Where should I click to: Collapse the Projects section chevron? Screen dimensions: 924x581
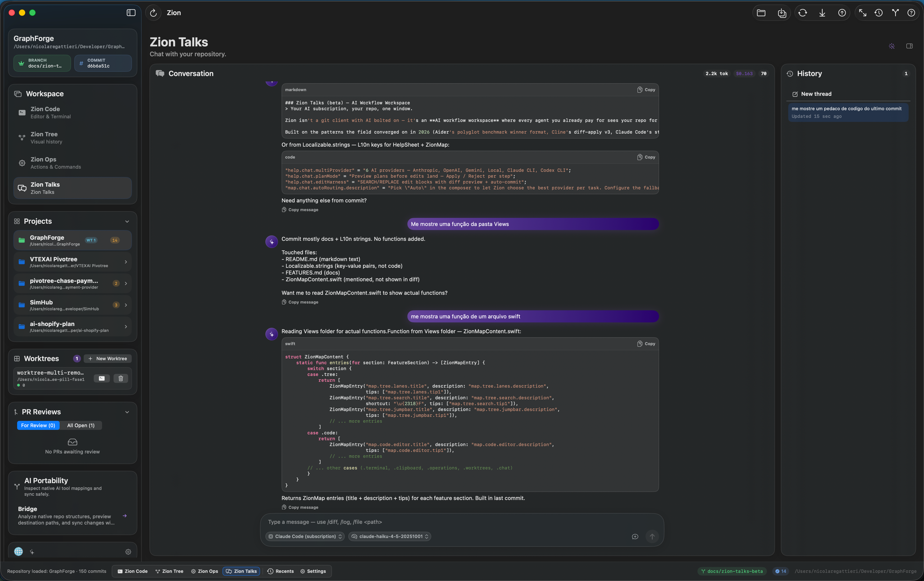[x=127, y=221]
